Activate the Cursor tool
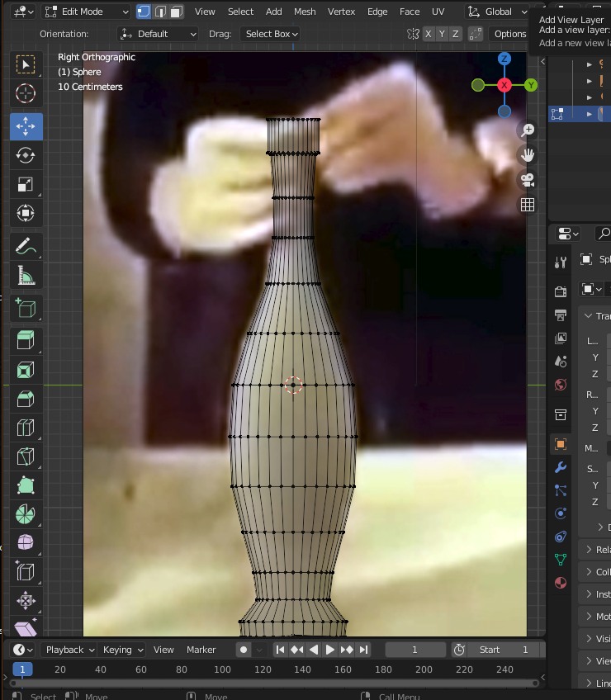The width and height of the screenshot is (611, 700). pos(26,94)
